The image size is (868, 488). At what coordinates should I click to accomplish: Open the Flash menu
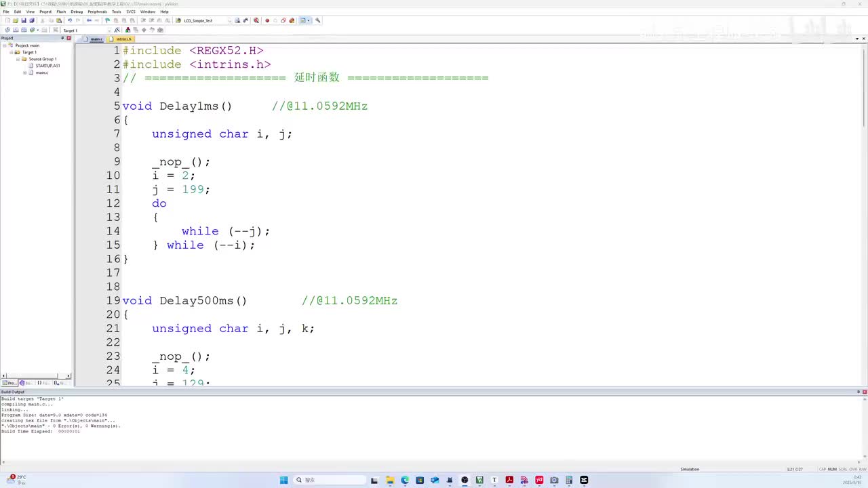tap(61, 12)
